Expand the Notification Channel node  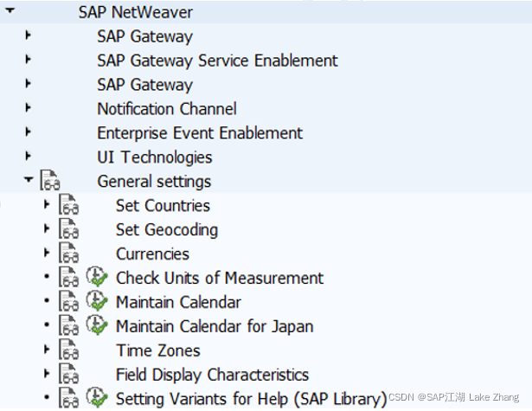click(29, 107)
